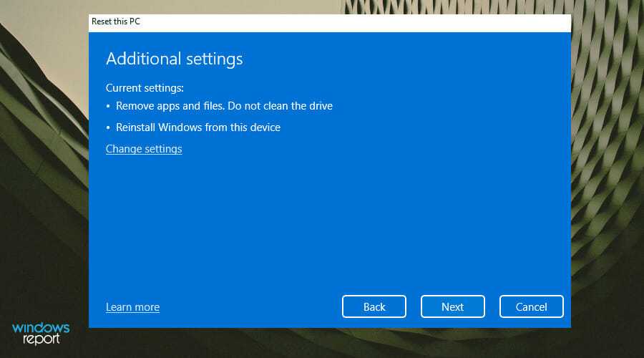Click the 'Reset this PC' title text
Image resolution: width=644 pixels, height=358 pixels.
(116, 21)
